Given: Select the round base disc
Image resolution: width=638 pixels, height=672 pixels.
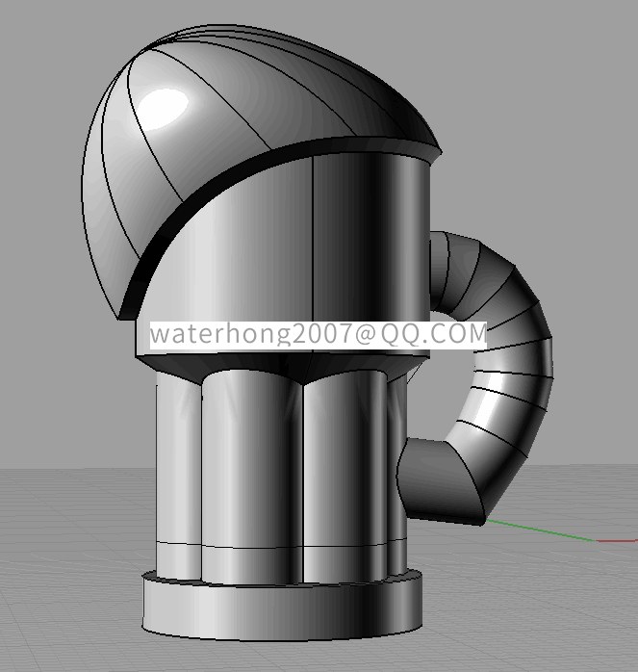Looking at the screenshot, I should [x=282, y=613].
